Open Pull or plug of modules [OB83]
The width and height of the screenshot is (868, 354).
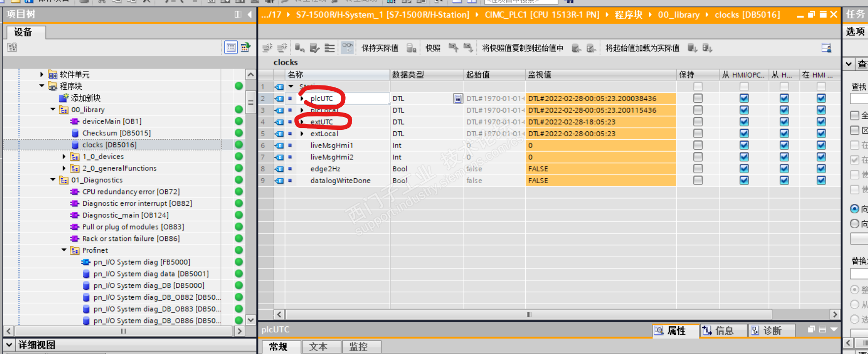point(133,227)
